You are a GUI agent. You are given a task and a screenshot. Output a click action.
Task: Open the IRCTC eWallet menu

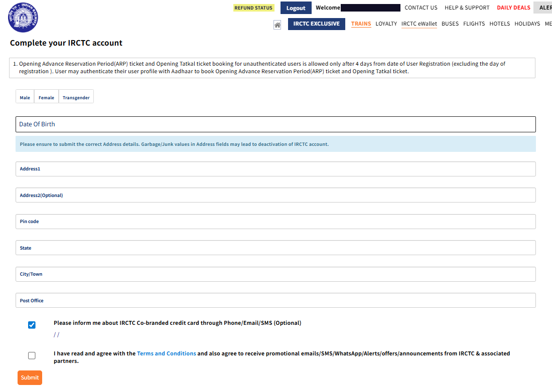point(419,24)
